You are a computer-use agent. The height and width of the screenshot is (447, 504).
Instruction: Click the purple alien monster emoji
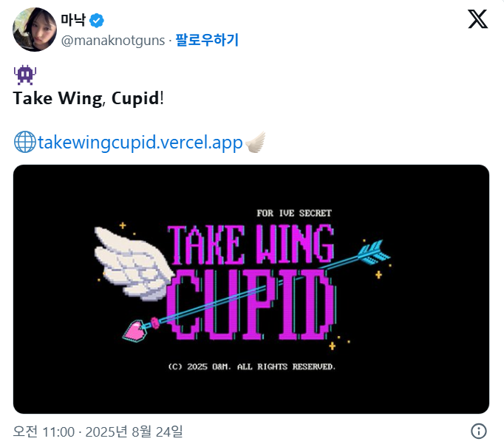25,75
